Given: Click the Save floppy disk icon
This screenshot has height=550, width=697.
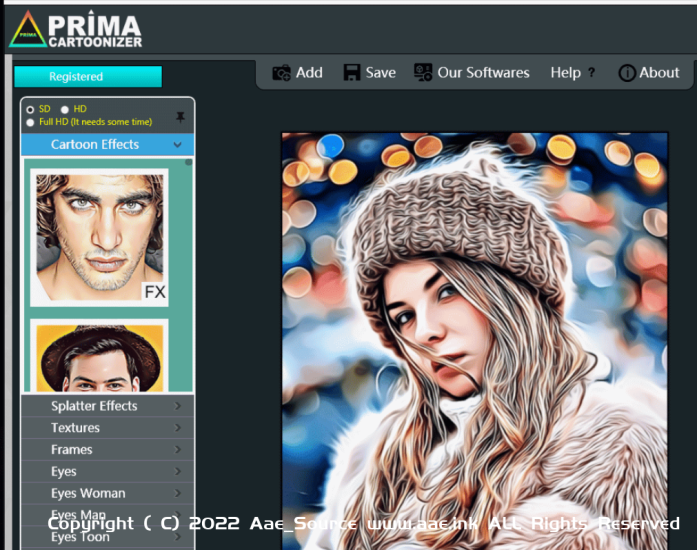Looking at the screenshot, I should (352, 73).
